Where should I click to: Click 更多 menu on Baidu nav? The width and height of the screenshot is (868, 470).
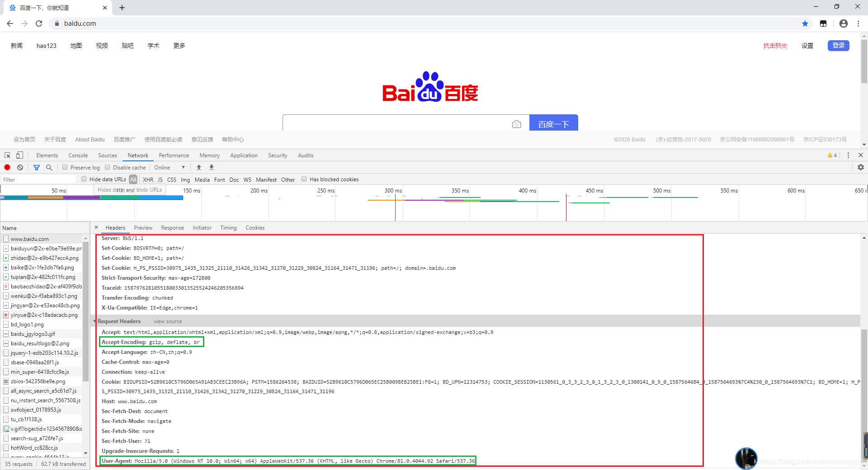pyautogui.click(x=179, y=46)
